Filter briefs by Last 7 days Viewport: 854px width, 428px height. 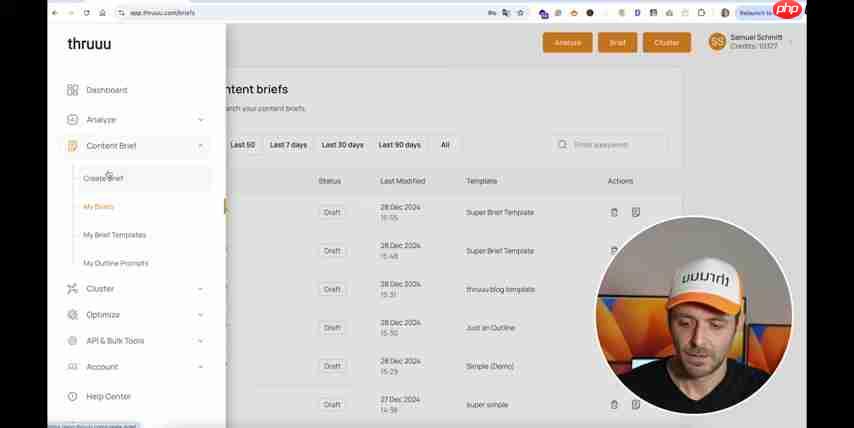pyautogui.click(x=289, y=145)
